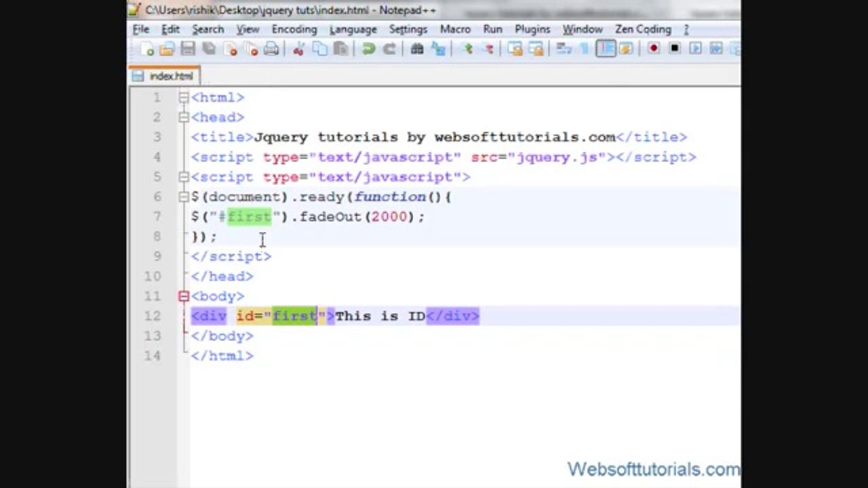
Task: Open the Macro menu
Action: (x=455, y=29)
